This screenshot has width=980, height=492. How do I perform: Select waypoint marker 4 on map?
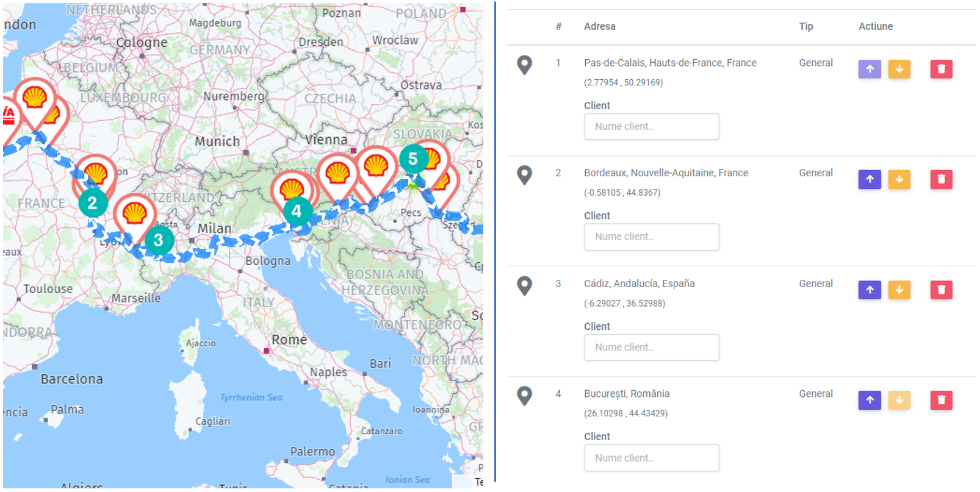[x=297, y=212]
